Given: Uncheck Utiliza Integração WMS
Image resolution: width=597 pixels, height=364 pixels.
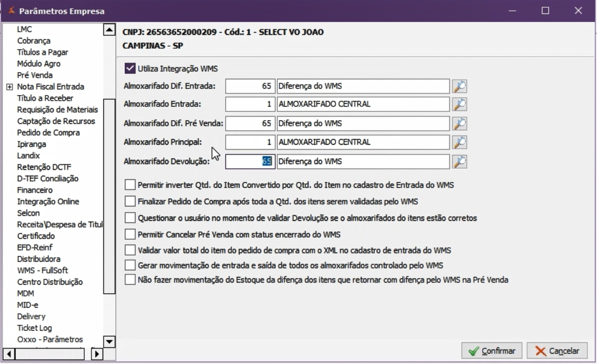Looking at the screenshot, I should [130, 69].
